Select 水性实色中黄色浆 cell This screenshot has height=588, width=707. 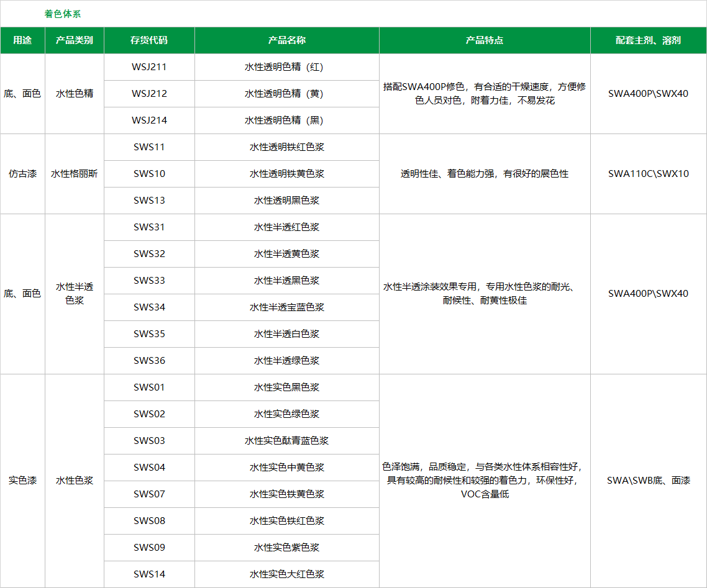click(287, 468)
